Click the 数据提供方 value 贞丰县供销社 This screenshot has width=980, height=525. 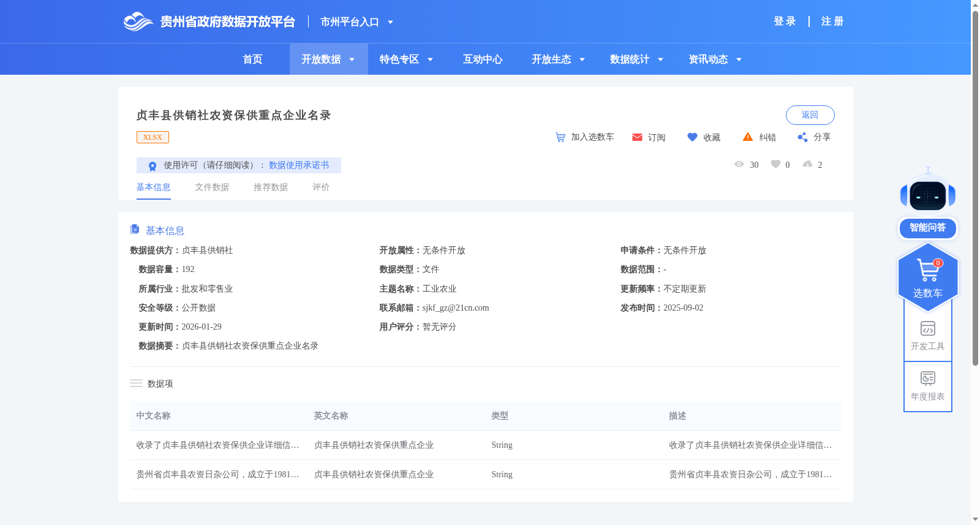point(207,251)
